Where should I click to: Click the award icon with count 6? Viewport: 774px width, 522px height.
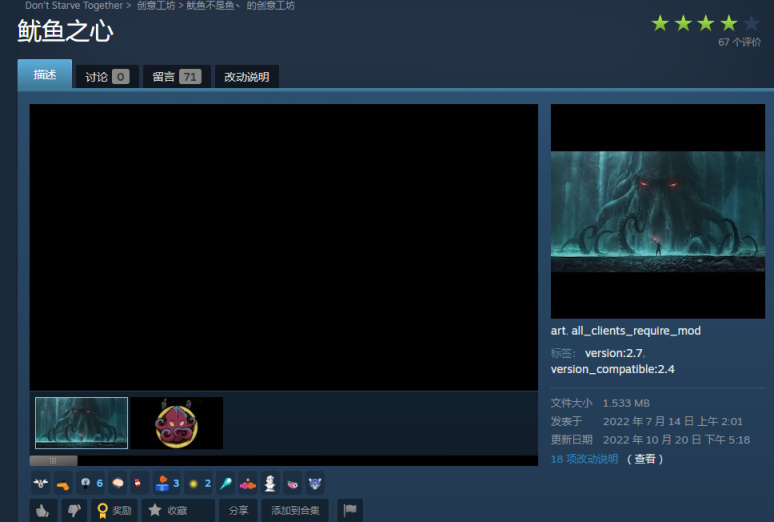[92, 483]
